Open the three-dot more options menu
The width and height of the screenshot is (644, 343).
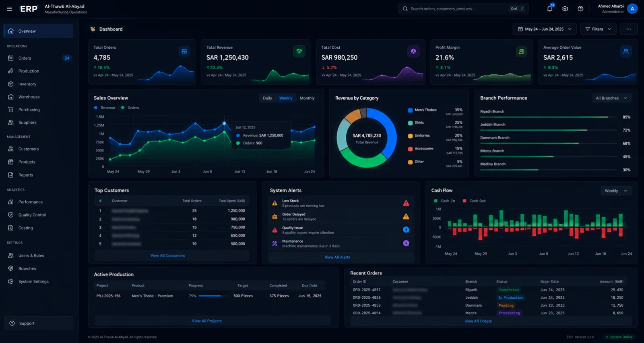pos(629,29)
